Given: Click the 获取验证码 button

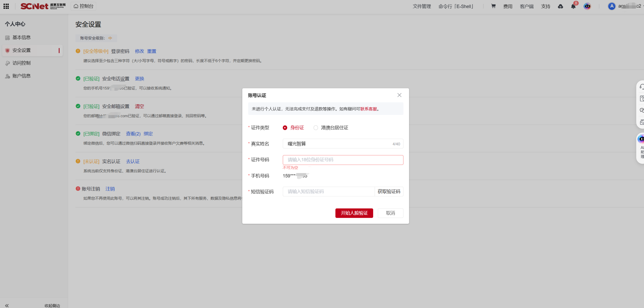Looking at the screenshot, I should [388, 192].
